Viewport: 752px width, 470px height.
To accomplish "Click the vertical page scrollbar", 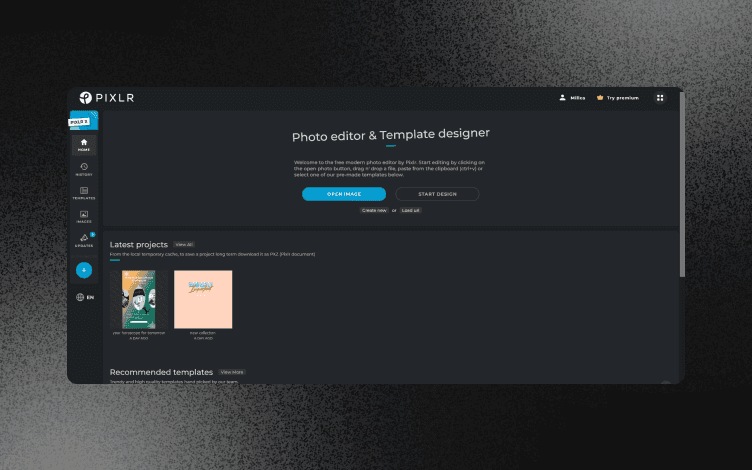I will pyautogui.click(x=682, y=185).
